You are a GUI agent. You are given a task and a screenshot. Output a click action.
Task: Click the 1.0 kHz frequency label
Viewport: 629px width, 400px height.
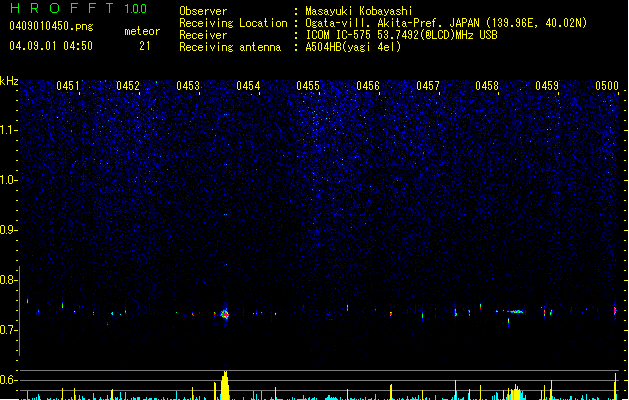(9, 180)
